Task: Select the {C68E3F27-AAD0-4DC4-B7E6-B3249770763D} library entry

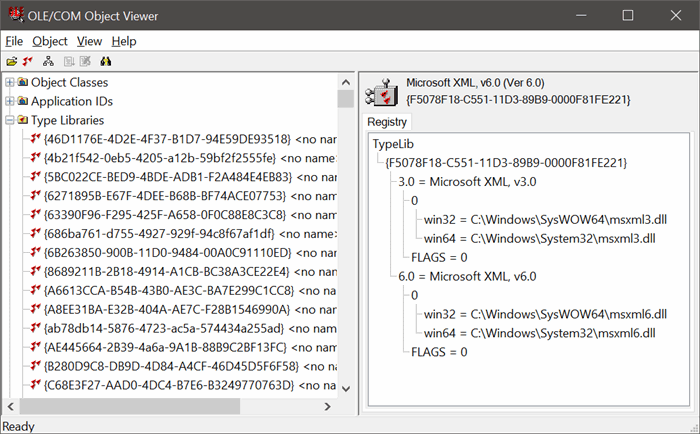Action: click(190, 385)
